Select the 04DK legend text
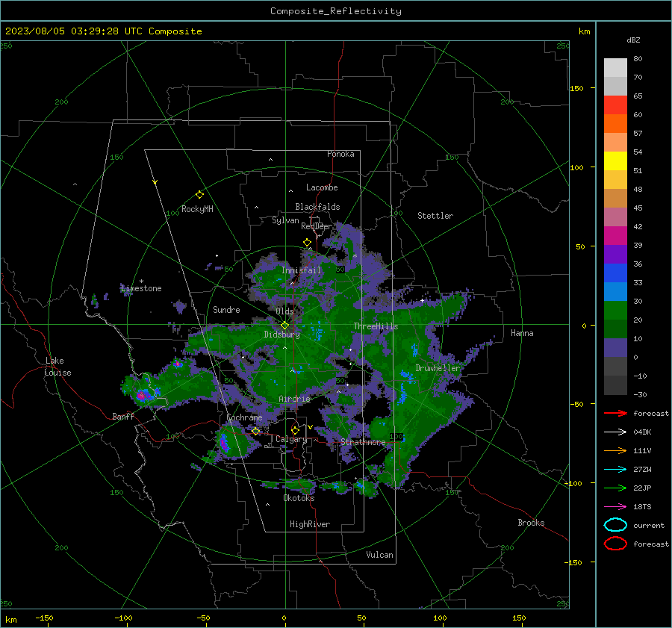The image size is (672, 628). 642,432
